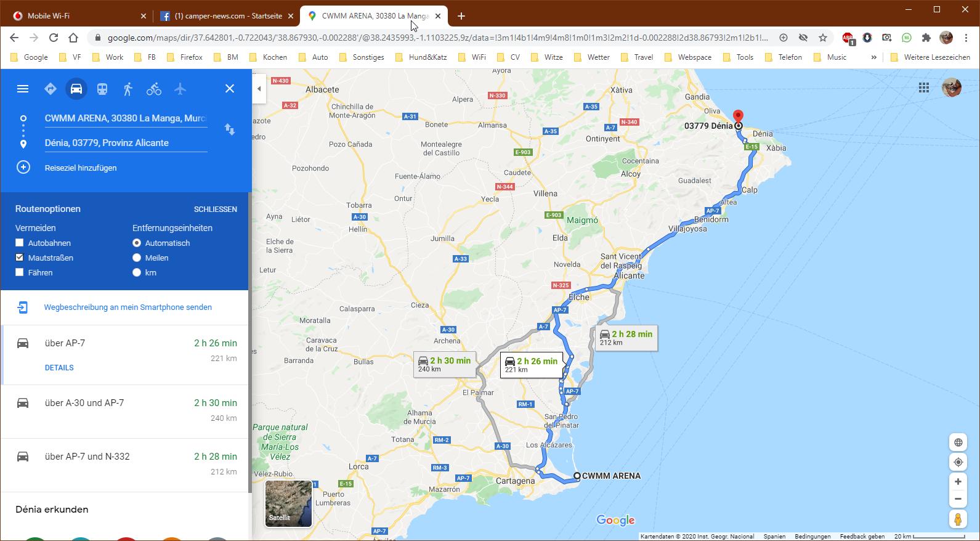The height and width of the screenshot is (541, 980).
Task: Open the Wetter bookmarks folder
Action: (591, 57)
